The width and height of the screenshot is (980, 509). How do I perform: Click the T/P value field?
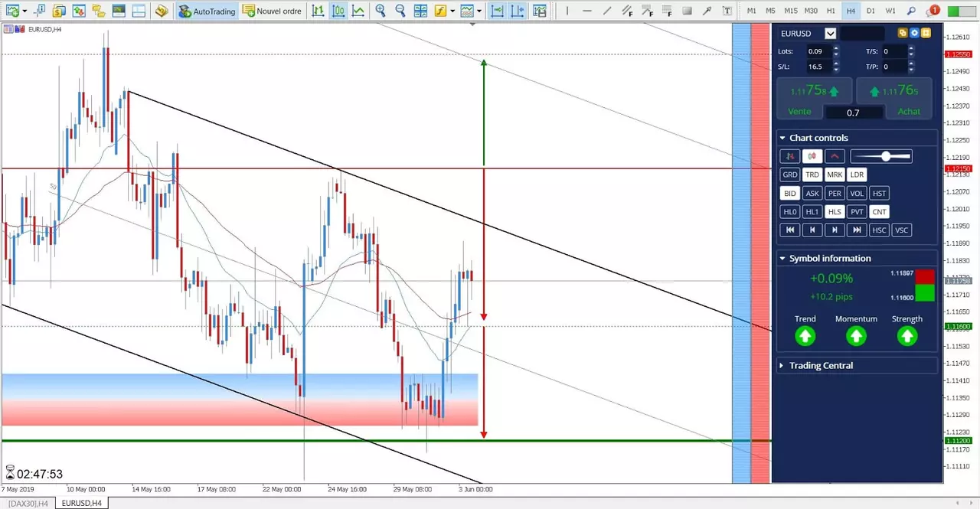(x=894, y=67)
